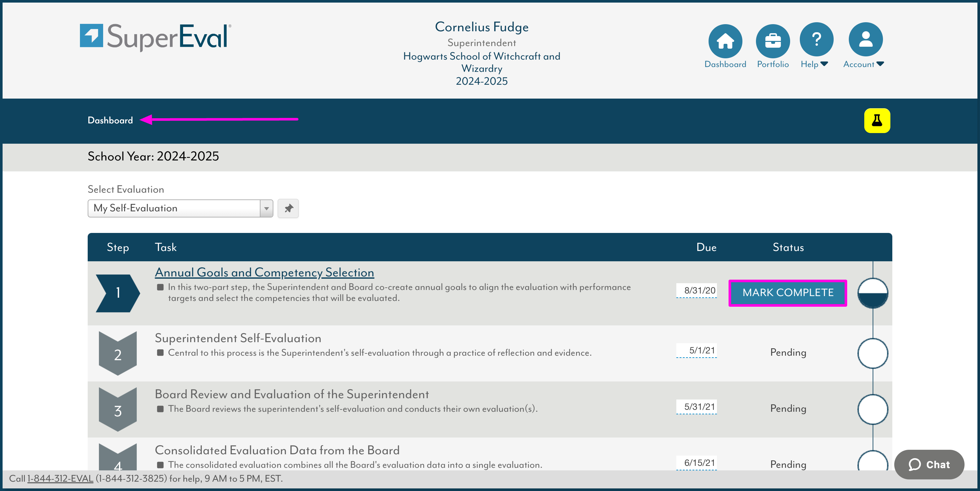Click the step 1 arrow marker
Viewport: 980px width, 491px height.
point(118,293)
